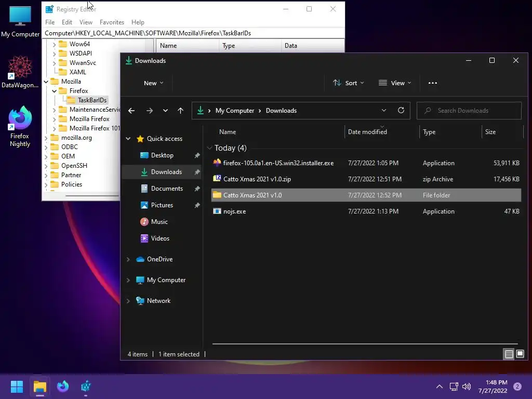
Task: Expand the address bar history dropdown
Action: point(384,110)
